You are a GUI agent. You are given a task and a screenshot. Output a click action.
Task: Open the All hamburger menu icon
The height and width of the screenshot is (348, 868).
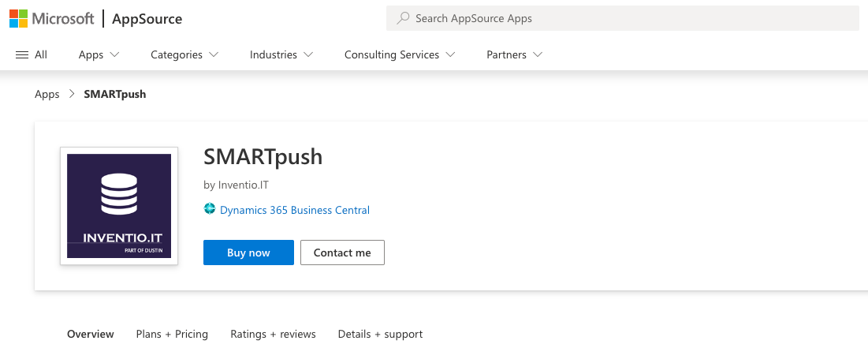22,54
